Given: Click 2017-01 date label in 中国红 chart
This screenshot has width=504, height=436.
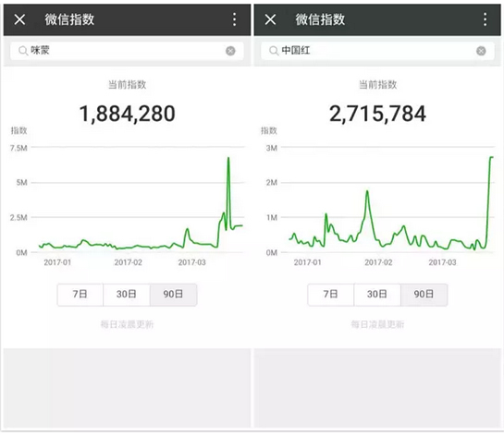Looking at the screenshot, I should tap(308, 262).
